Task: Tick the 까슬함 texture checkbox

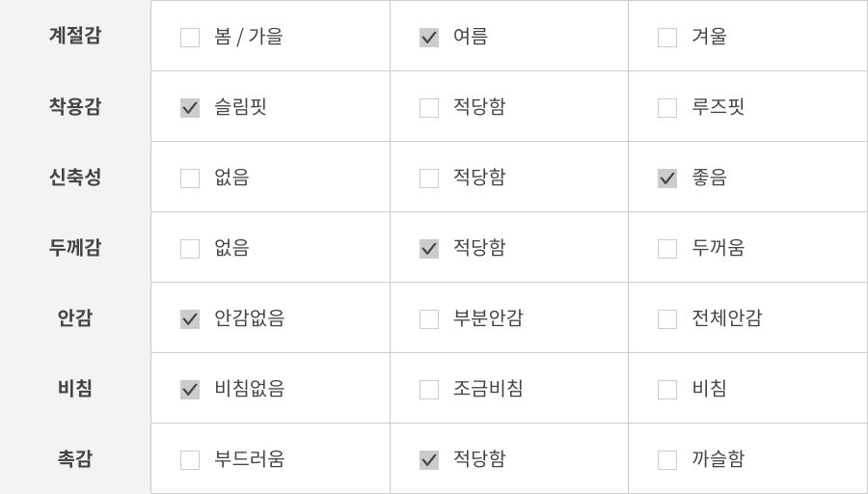Action: [667, 460]
